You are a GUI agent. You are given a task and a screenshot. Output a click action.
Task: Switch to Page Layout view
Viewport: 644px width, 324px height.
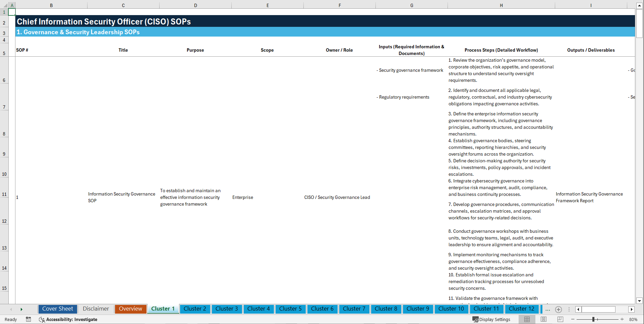coord(543,319)
